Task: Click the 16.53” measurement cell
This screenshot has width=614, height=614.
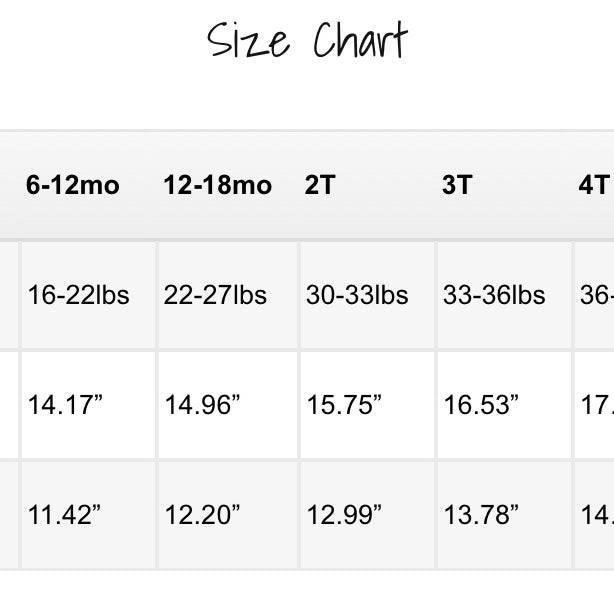Action: [481, 405]
